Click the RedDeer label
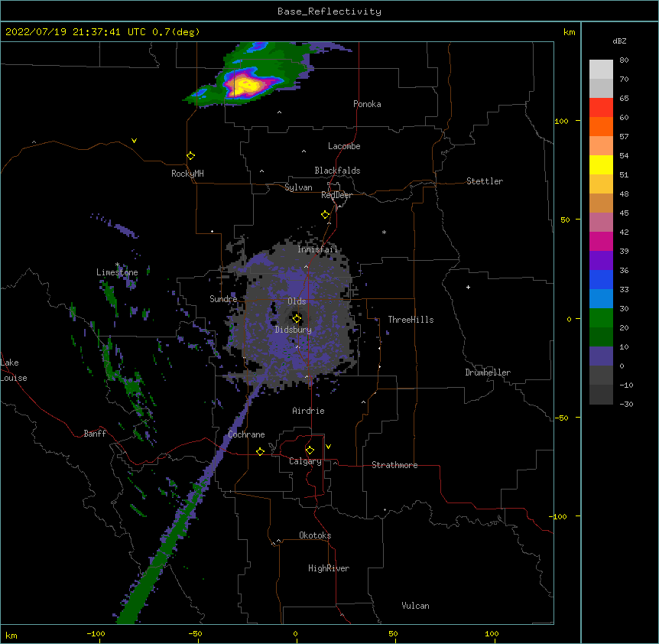The width and height of the screenshot is (659, 644). coord(336,195)
